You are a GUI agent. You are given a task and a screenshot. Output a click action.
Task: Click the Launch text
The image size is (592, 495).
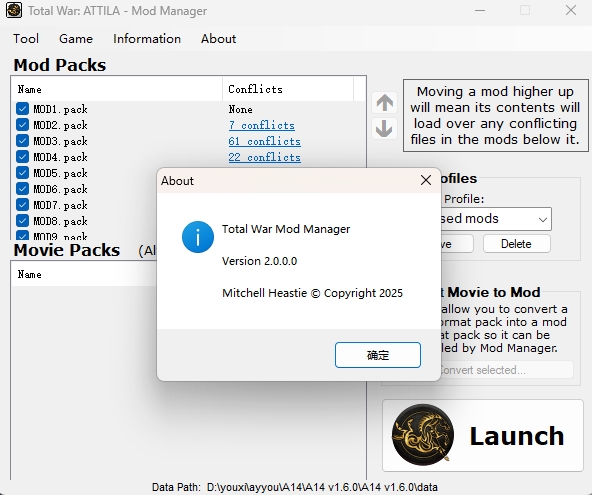pyautogui.click(x=516, y=436)
